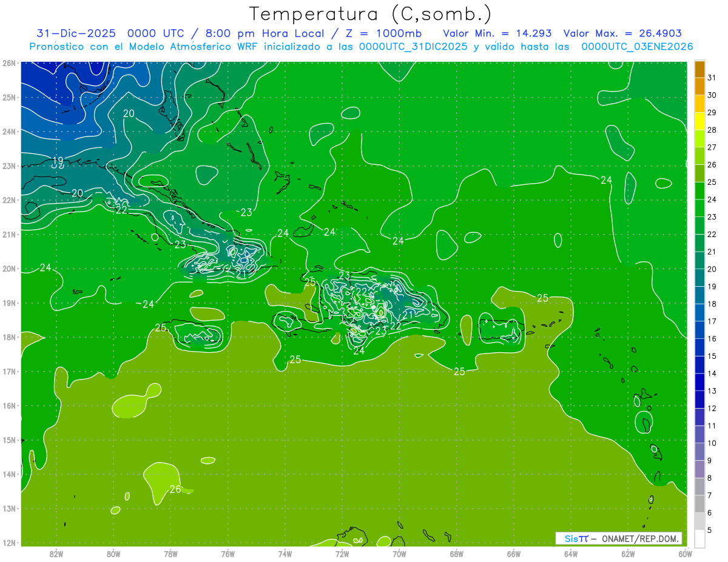Select the brown colorbar segment above 31

click(x=699, y=70)
